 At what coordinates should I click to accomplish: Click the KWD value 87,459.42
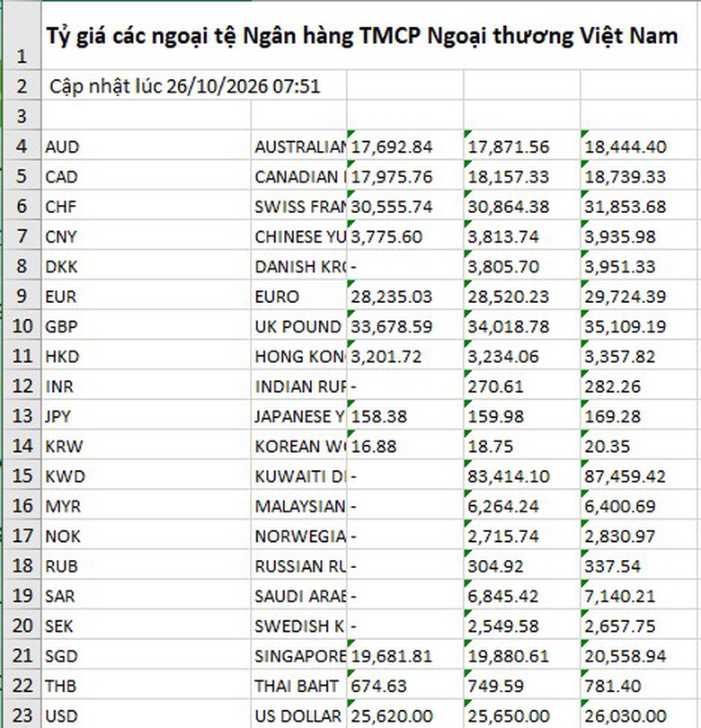[x=640, y=475]
